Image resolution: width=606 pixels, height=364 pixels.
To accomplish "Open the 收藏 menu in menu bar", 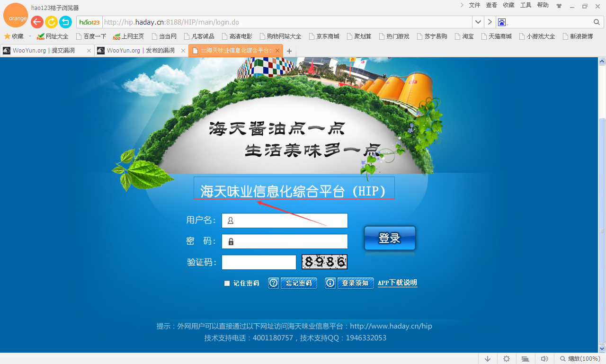I will (x=508, y=5).
